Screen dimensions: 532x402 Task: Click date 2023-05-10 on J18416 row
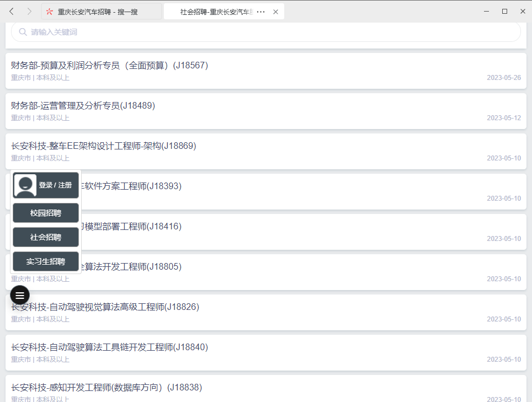(x=504, y=239)
